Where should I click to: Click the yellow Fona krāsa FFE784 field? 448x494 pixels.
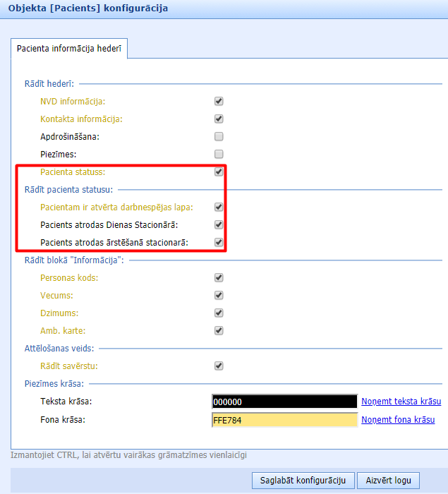pyautogui.click(x=284, y=420)
